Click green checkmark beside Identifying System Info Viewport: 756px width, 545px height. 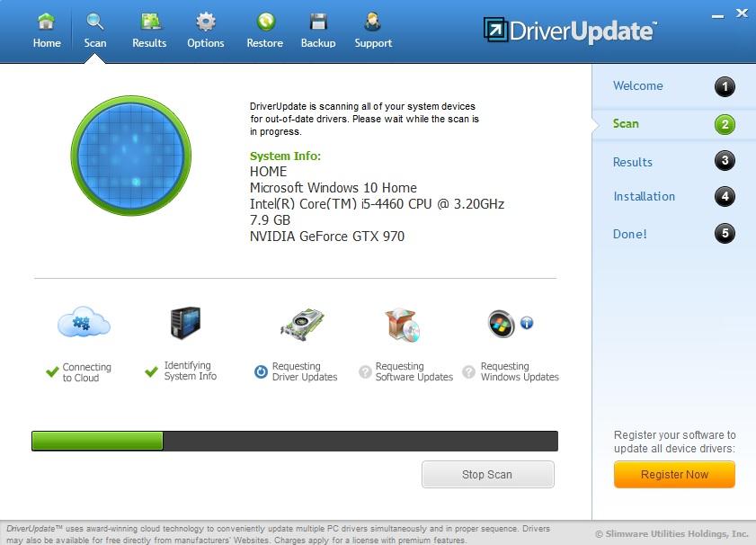pyautogui.click(x=151, y=371)
